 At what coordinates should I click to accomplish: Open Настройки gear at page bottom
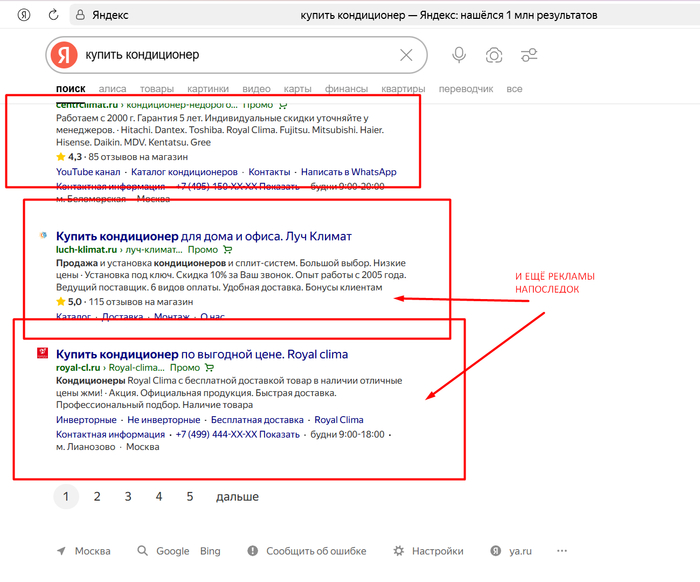coord(428,551)
